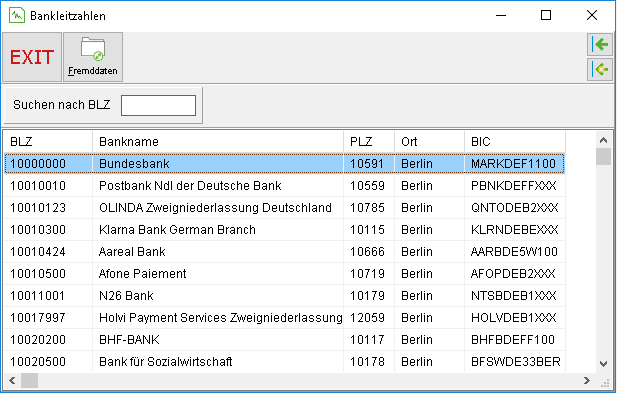617x393 pixels.
Task: Click the red EXIT button
Action: click(32, 57)
